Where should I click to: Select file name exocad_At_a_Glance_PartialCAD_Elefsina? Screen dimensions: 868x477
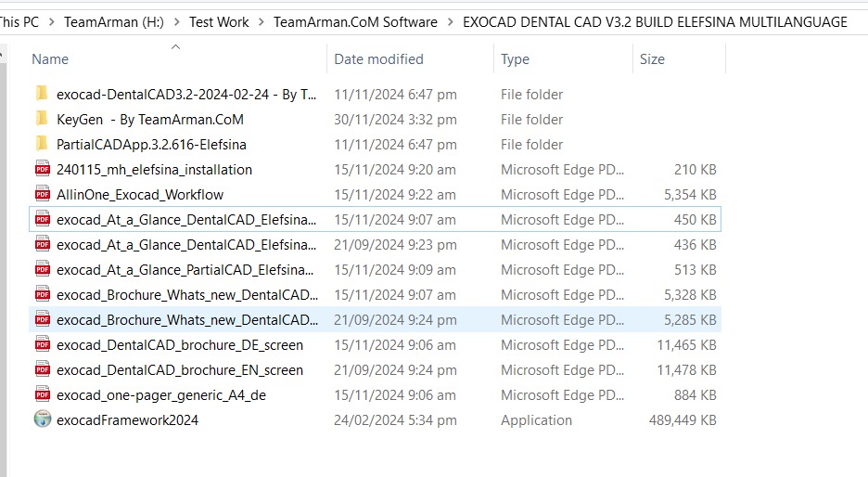point(185,270)
